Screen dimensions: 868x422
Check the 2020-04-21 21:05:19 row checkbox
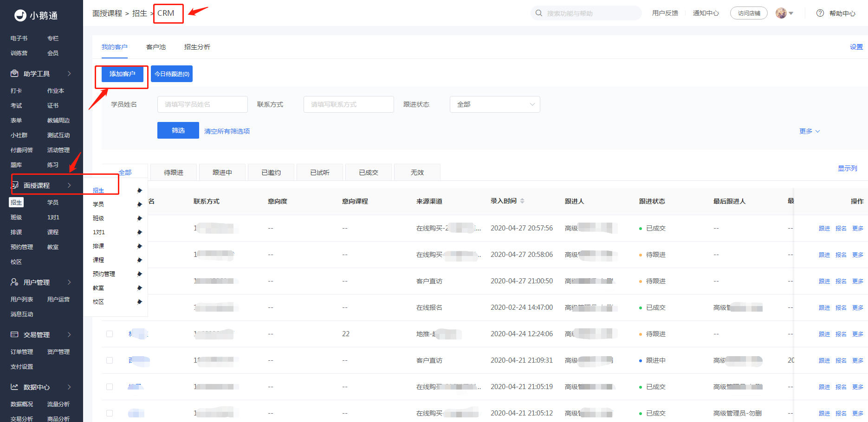coord(110,387)
